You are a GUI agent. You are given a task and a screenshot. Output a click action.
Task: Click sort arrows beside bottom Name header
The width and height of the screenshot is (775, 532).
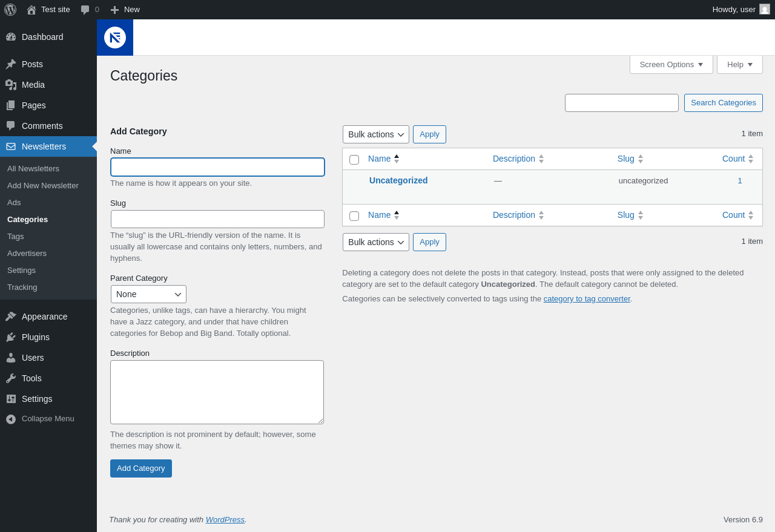pyautogui.click(x=397, y=215)
